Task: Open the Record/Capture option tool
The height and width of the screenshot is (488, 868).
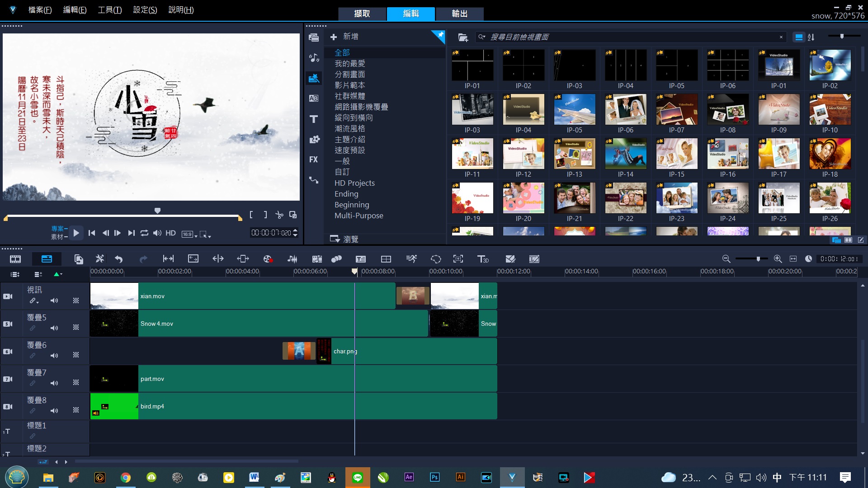Action: (268, 259)
